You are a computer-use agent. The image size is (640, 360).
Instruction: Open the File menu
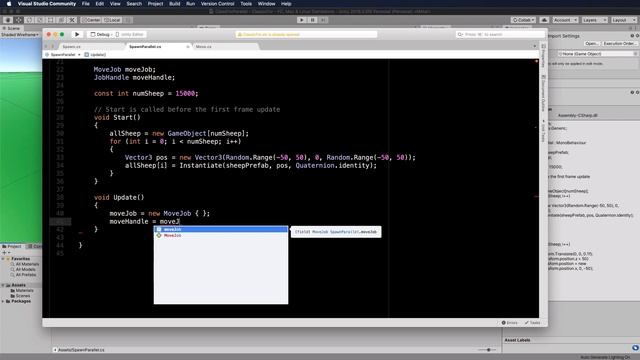(x=86, y=4)
